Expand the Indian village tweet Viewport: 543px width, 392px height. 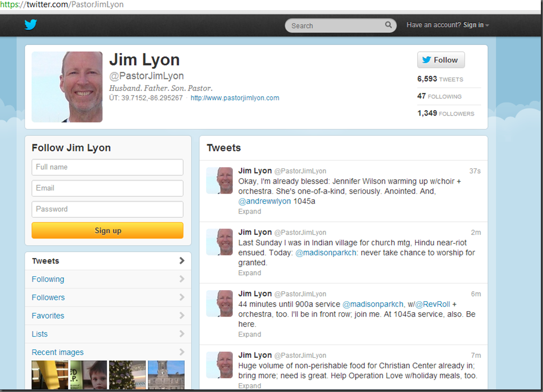pyautogui.click(x=250, y=273)
